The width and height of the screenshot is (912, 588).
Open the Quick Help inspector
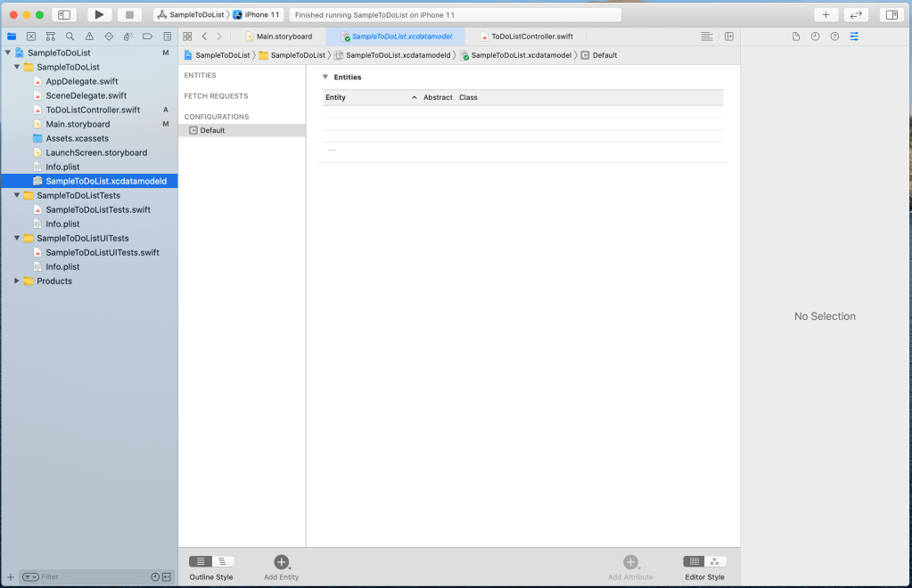pos(834,37)
